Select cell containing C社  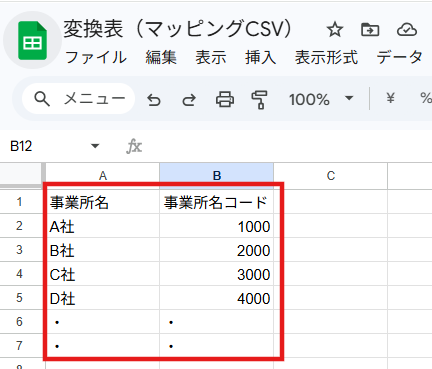click(103, 274)
